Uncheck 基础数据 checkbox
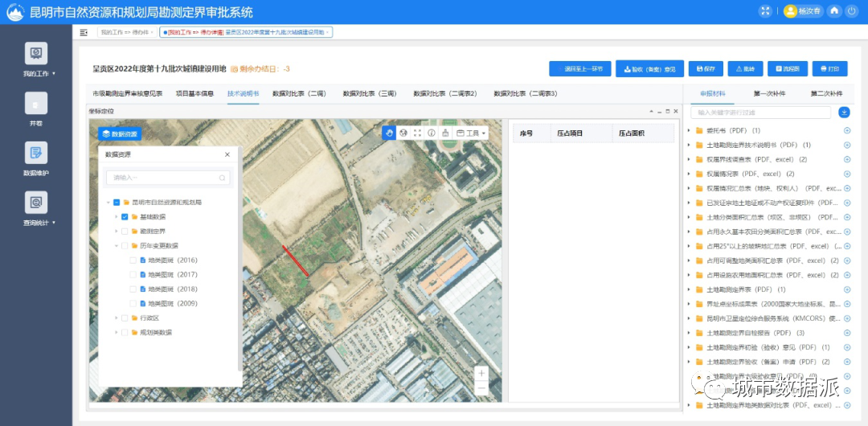Image resolution: width=868 pixels, height=426 pixels. [x=125, y=216]
